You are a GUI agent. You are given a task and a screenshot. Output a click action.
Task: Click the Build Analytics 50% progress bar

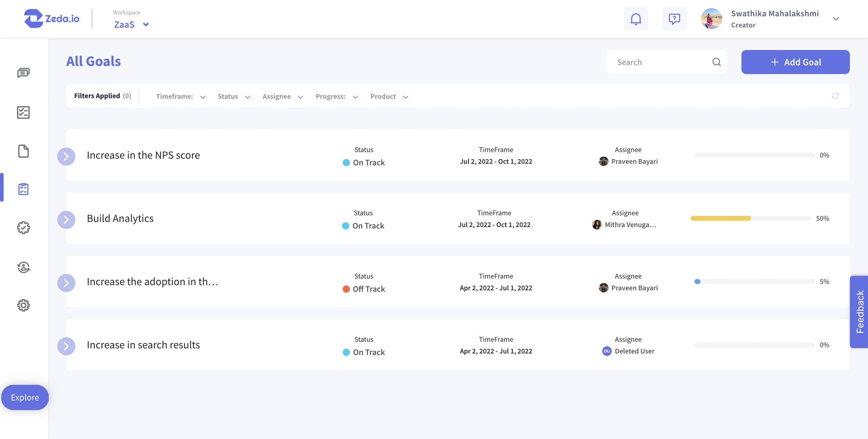pos(750,218)
